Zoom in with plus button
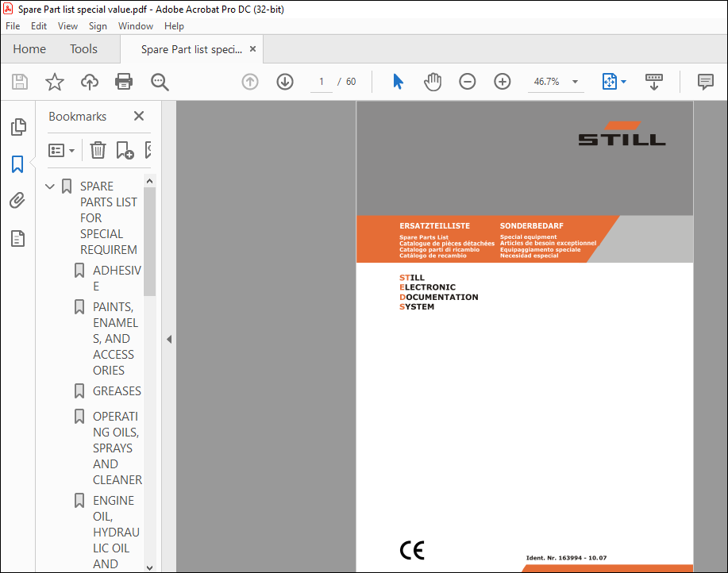Screen dimensions: 728x573 (x=502, y=82)
